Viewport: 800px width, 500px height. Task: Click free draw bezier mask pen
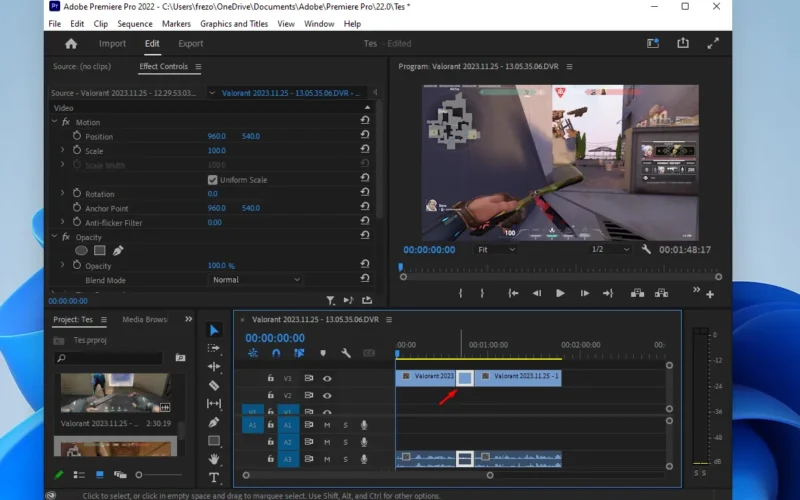[x=118, y=251]
